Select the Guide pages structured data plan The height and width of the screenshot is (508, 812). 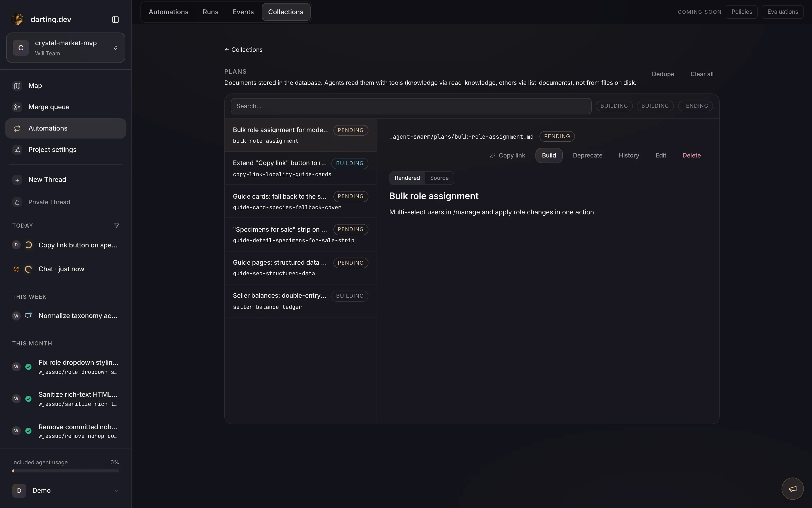301,268
